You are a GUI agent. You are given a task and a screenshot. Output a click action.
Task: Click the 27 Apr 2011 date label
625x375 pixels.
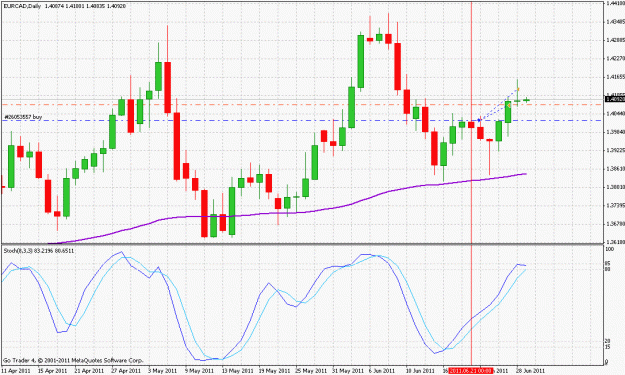click(126, 371)
